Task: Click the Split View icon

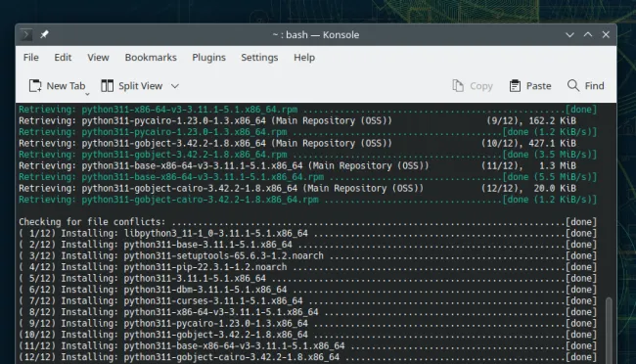Action: click(107, 86)
